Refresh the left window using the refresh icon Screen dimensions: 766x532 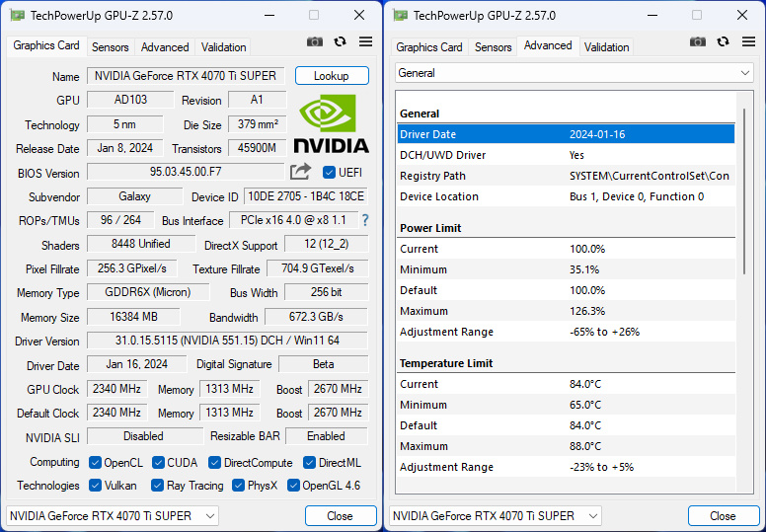[x=340, y=42]
